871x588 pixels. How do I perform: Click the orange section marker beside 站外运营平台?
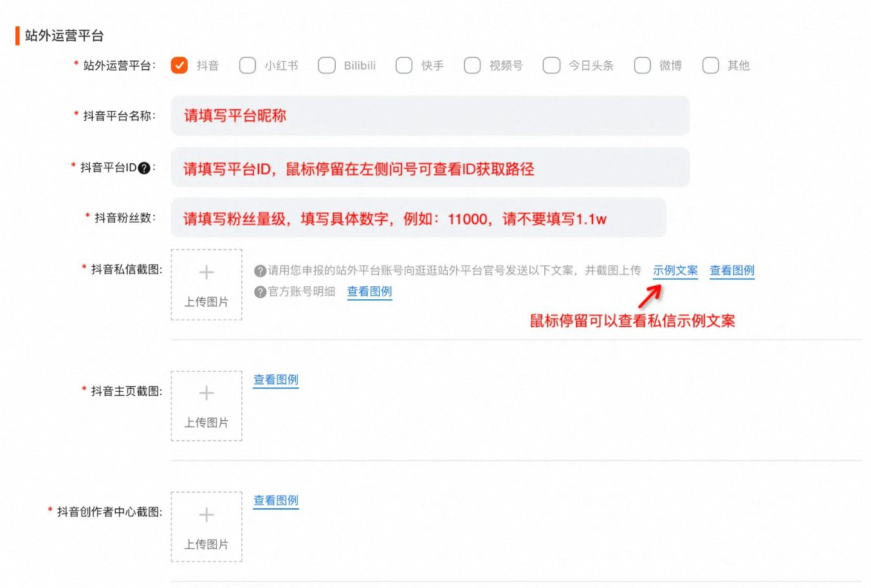click(17, 37)
